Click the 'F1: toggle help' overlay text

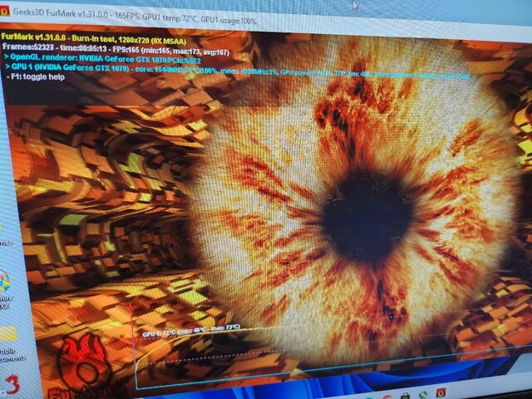[37, 76]
